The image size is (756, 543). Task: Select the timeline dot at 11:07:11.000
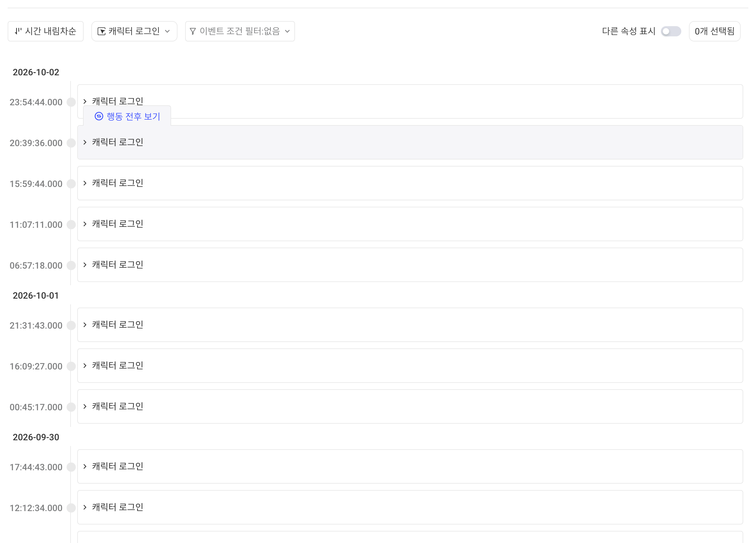(71, 225)
